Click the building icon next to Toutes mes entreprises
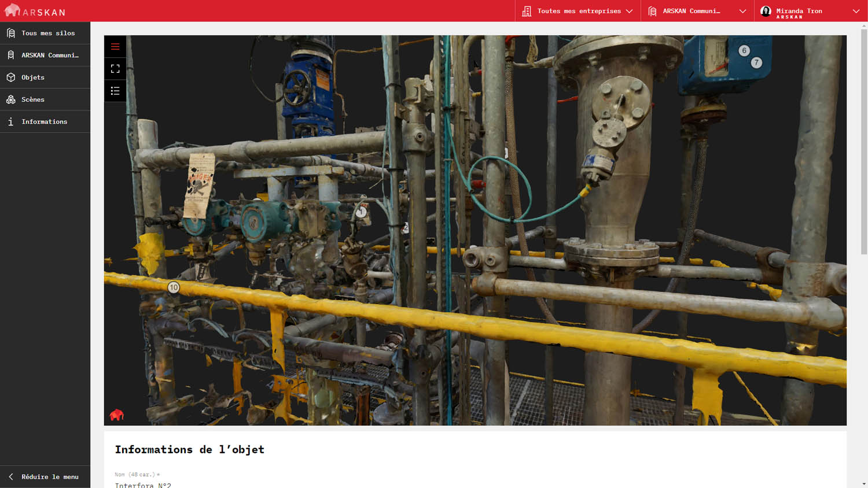The height and width of the screenshot is (488, 868). (x=526, y=10)
